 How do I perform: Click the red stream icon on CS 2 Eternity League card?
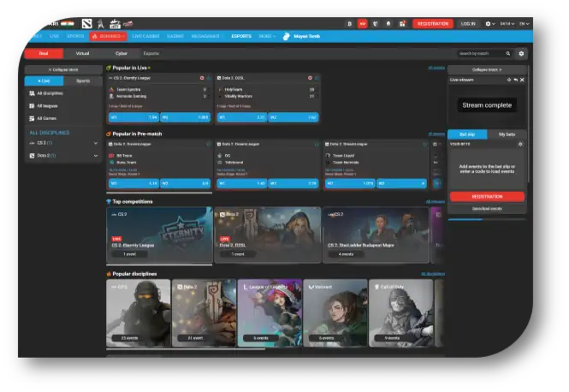202,78
